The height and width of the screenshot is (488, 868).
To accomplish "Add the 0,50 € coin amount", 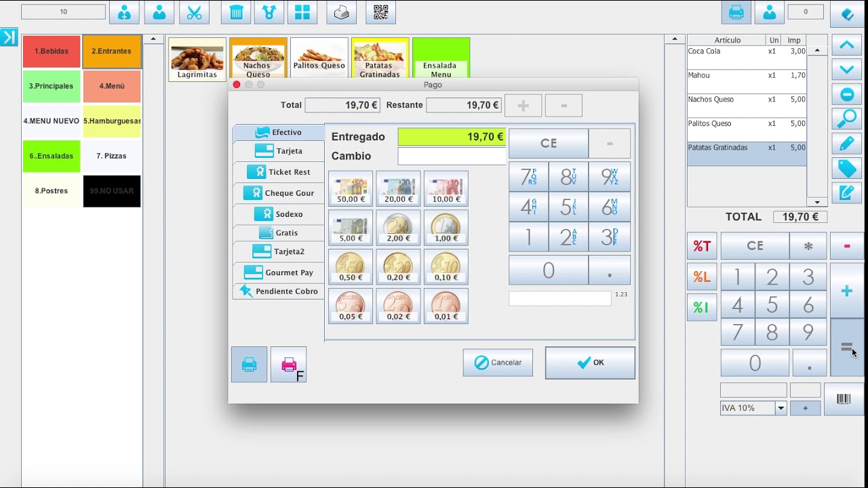I will pos(351,267).
